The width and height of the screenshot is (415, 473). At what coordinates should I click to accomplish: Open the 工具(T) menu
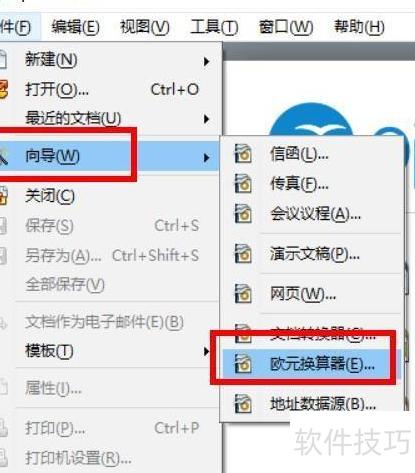coord(214,27)
